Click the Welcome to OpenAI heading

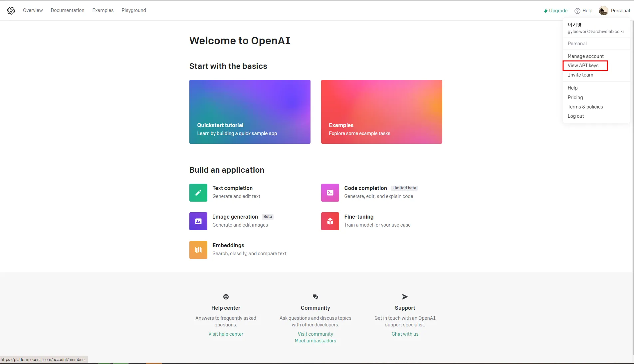(240, 41)
